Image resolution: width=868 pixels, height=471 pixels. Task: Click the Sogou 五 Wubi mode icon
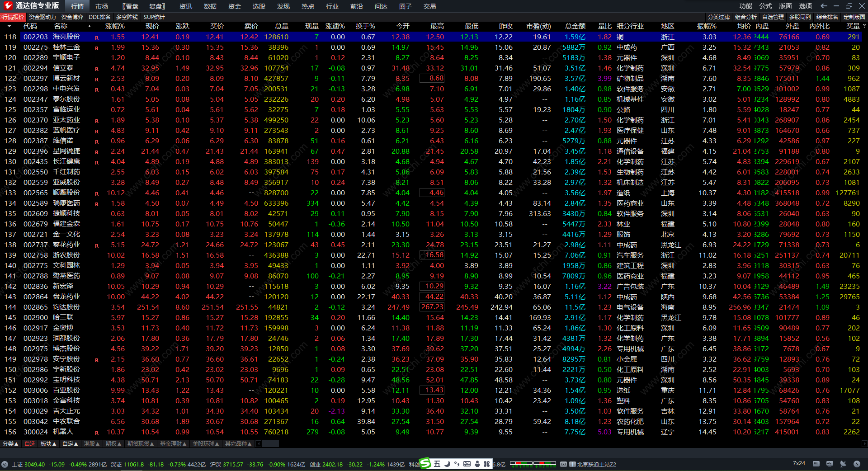437,464
